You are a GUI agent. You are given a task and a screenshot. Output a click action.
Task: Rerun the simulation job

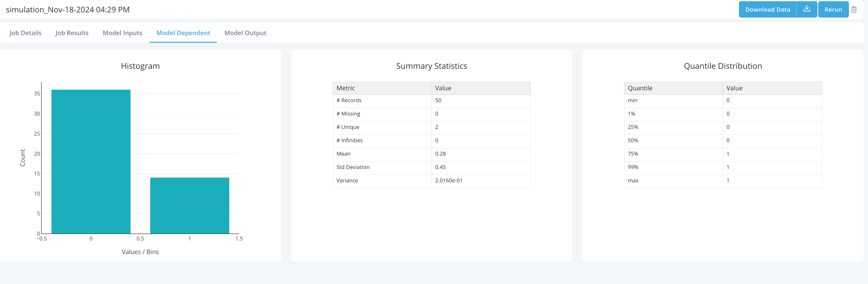point(833,9)
